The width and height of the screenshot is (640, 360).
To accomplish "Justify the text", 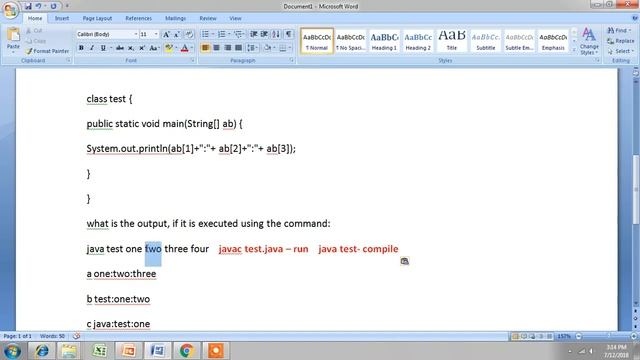I will [x=238, y=48].
